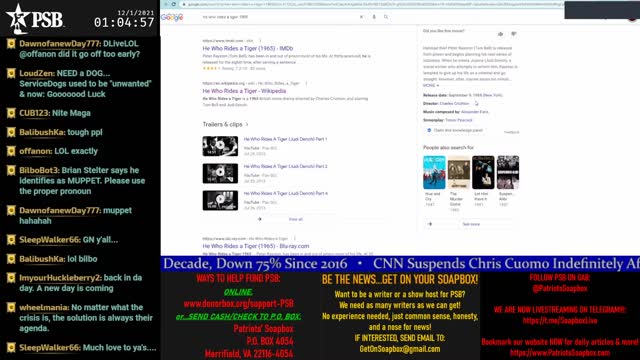Open the Part 2 (Judi Dench) video title link
Image resolution: width=640 pixels, height=360 pixels.
click(285, 167)
